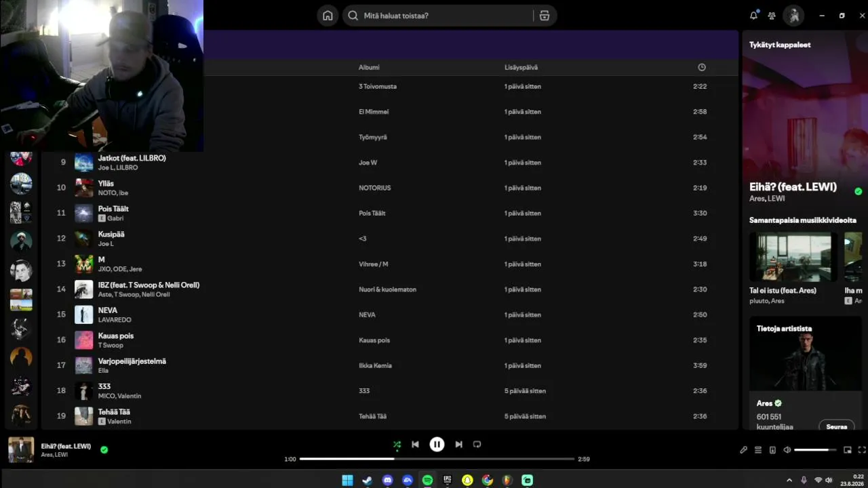
Task: Go to Spotify home
Action: [x=328, y=16]
